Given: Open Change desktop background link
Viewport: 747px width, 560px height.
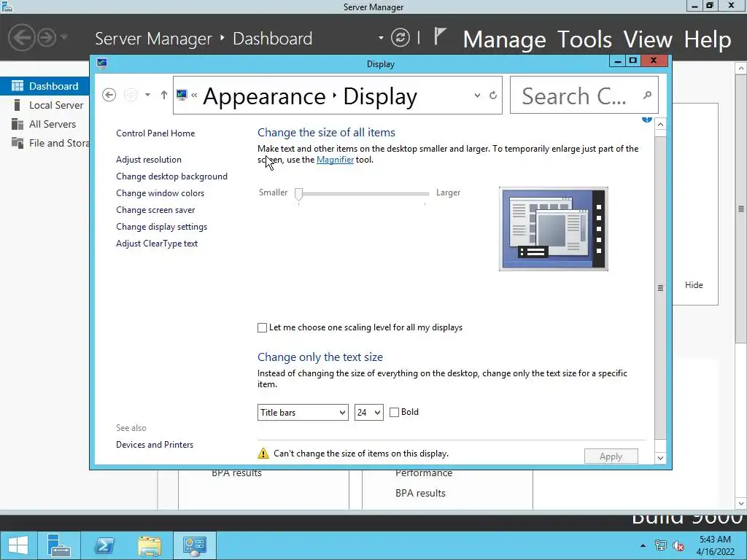Looking at the screenshot, I should point(171,176).
